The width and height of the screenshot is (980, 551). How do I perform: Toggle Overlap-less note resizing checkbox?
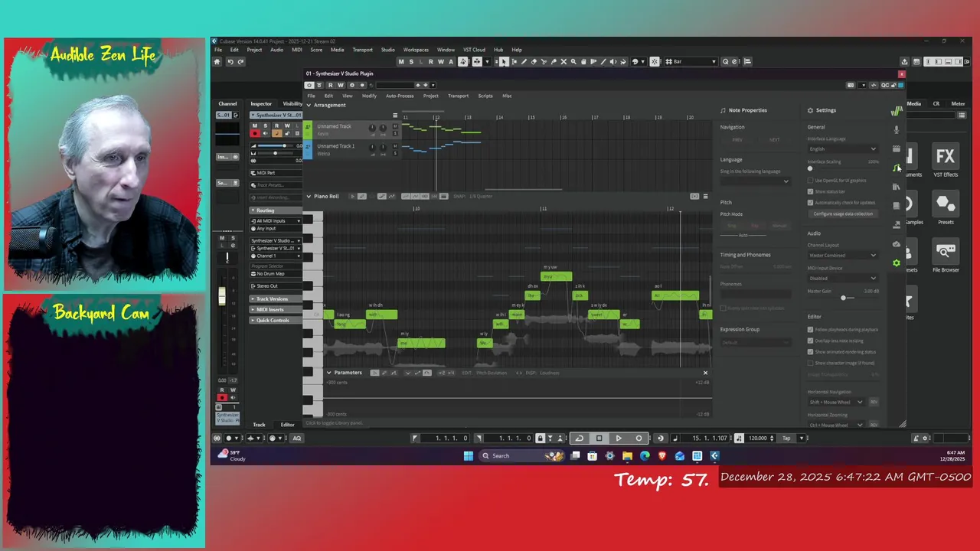(x=811, y=341)
